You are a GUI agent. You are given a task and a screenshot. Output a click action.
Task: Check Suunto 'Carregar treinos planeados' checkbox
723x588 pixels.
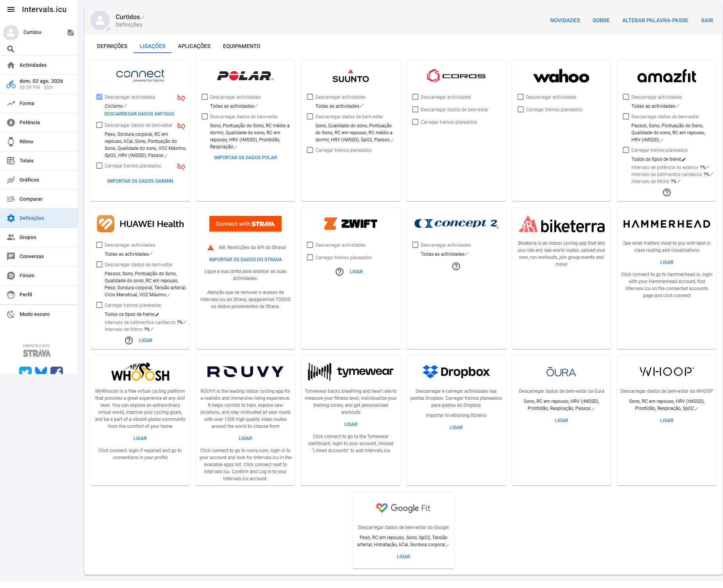[x=310, y=150]
